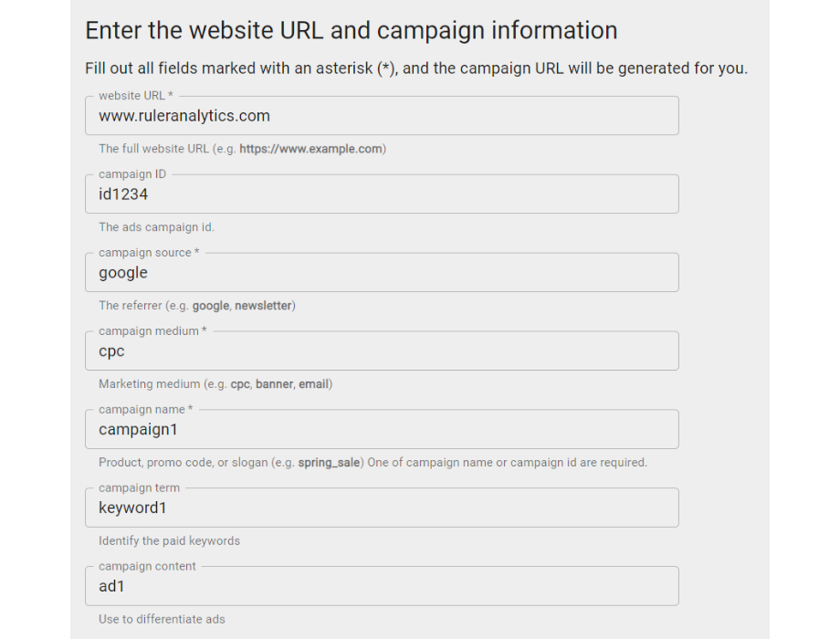Viewport: 840px width, 639px height.
Task: Select the word google in campaign source
Action: (x=123, y=272)
